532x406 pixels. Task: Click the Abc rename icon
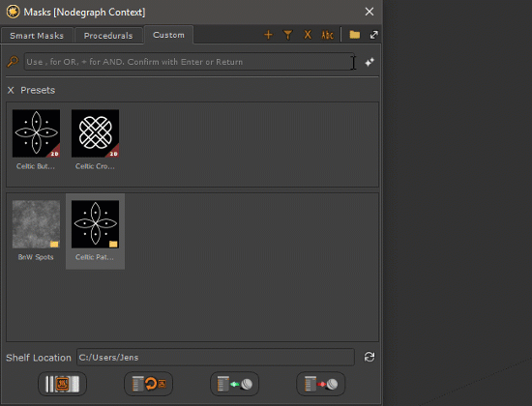point(327,35)
